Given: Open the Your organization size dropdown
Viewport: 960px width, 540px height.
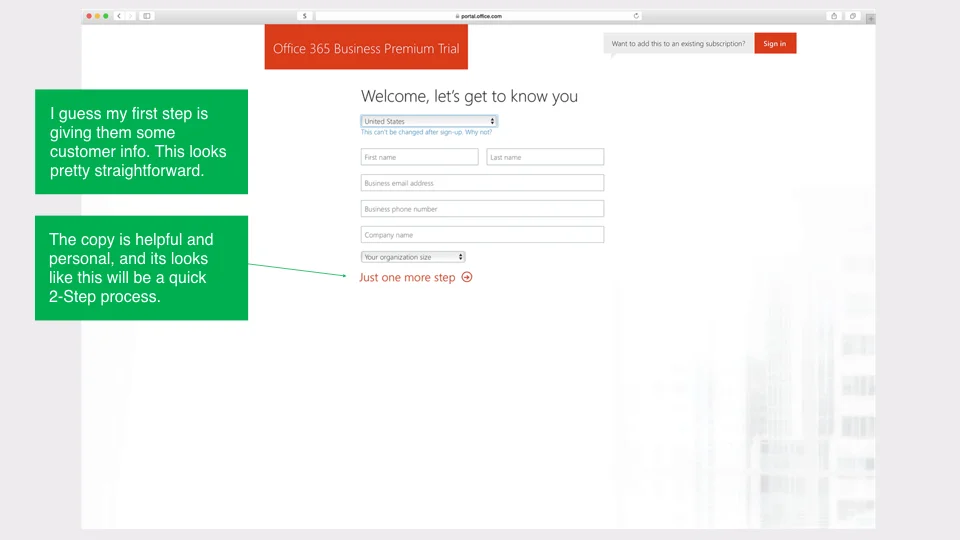Looking at the screenshot, I should [x=413, y=257].
